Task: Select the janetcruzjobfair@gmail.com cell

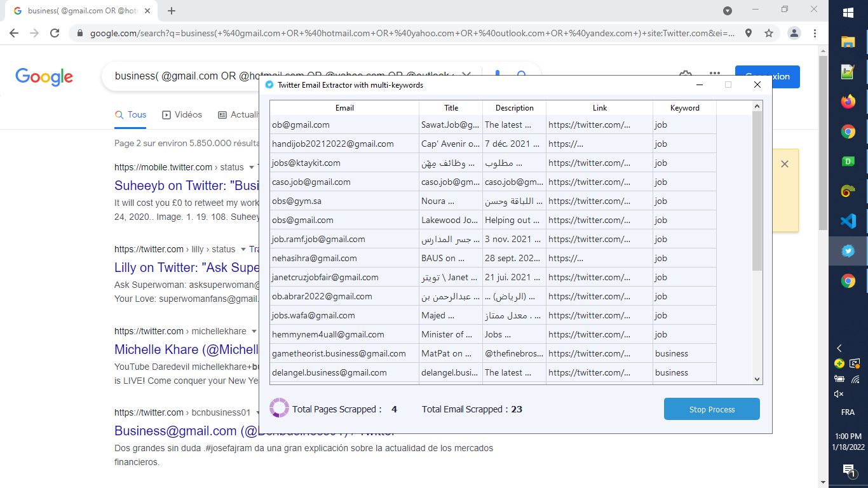Action: (x=344, y=277)
